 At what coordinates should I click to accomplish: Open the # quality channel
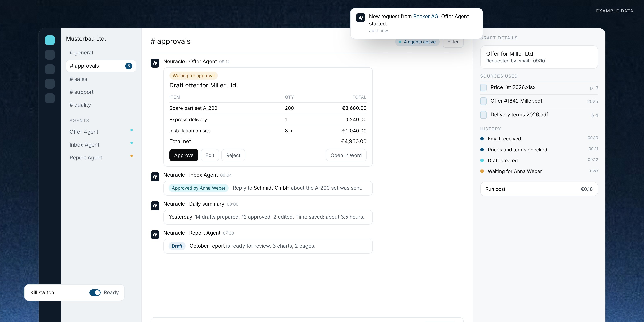pos(101,105)
